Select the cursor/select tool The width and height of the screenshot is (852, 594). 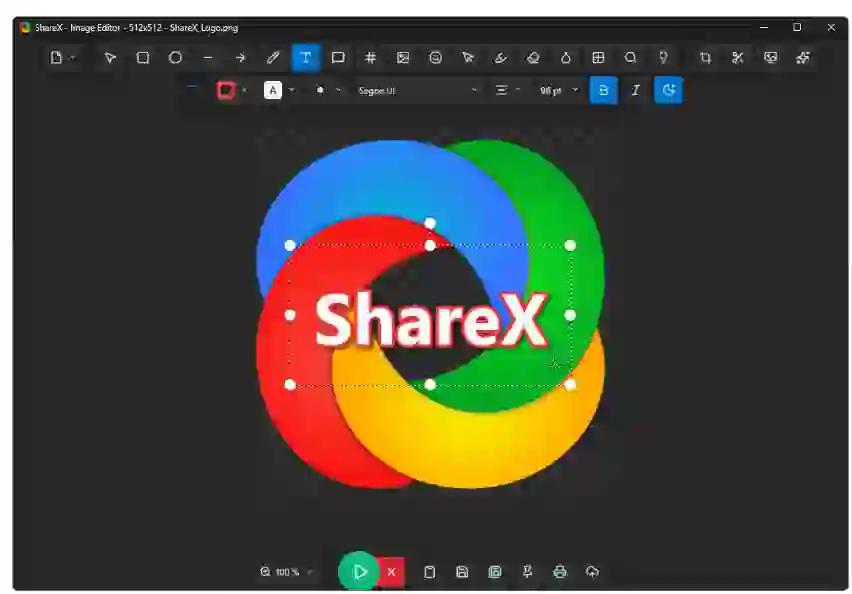tap(110, 58)
